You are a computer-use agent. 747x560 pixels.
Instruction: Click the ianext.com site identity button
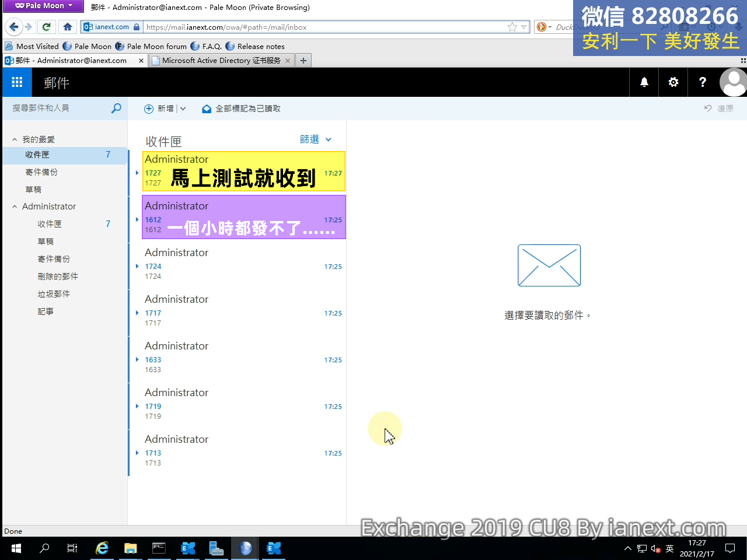pos(111,27)
